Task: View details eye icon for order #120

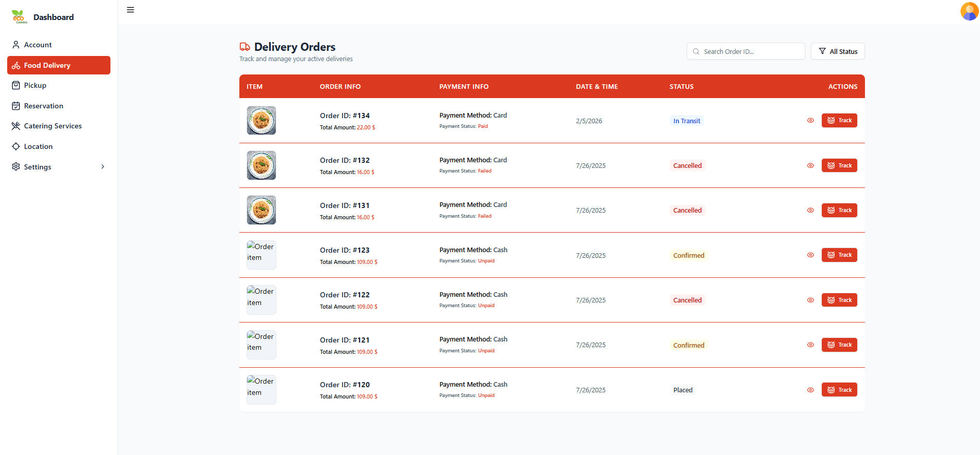Action: point(811,390)
